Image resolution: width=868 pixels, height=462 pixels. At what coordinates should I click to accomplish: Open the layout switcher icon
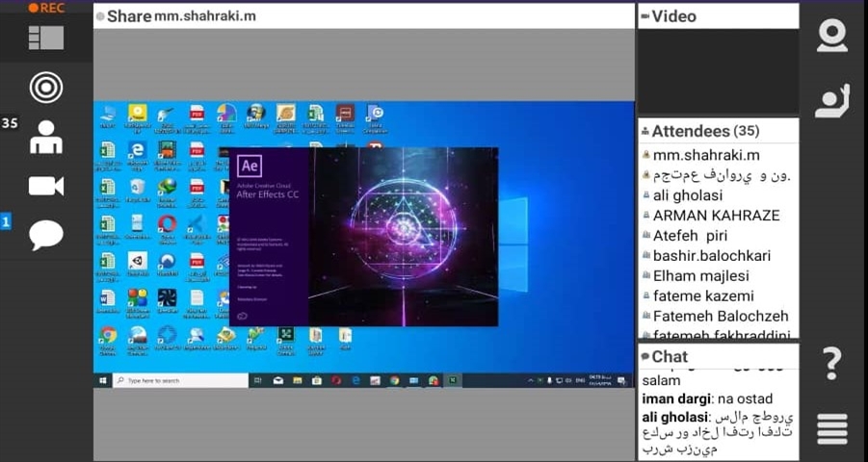pos(46,38)
